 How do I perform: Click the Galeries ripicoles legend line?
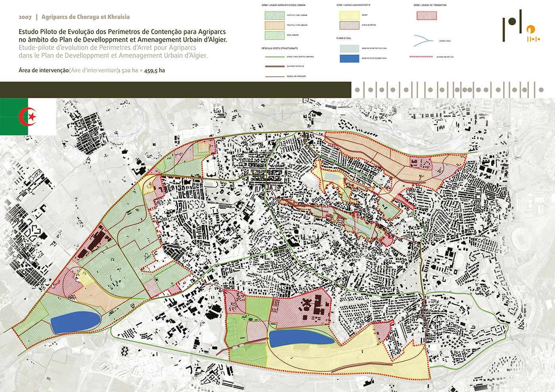coord(275,66)
